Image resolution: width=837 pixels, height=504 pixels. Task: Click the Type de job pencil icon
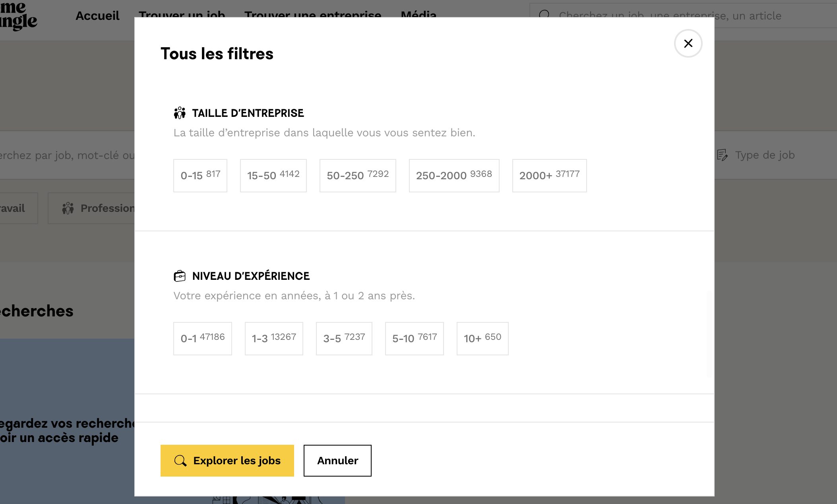click(x=722, y=155)
